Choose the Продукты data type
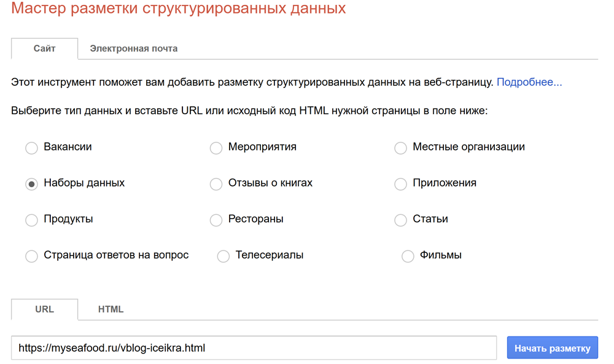 [x=31, y=220]
